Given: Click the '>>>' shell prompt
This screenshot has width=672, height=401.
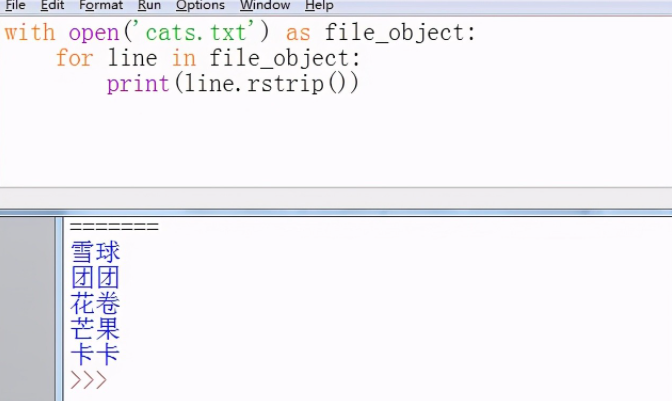Looking at the screenshot, I should [88, 380].
